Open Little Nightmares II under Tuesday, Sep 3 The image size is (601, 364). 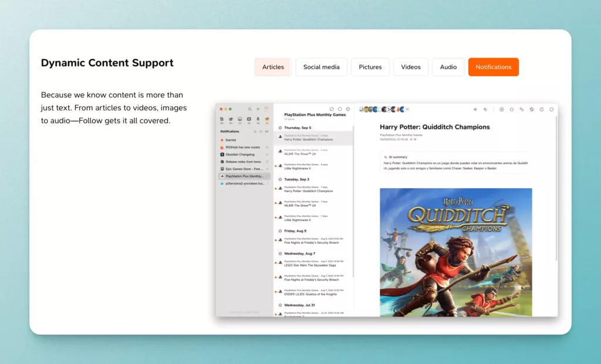[x=313, y=218]
